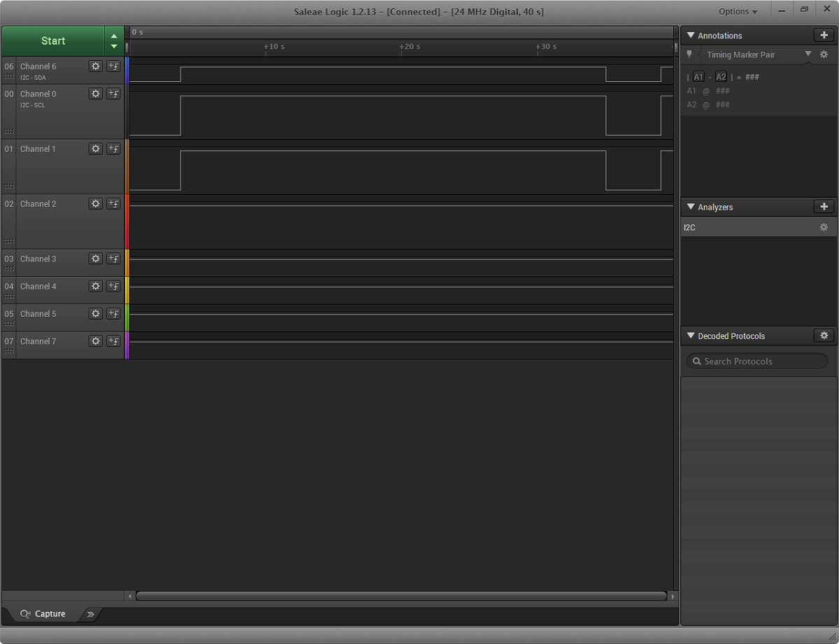Add a new analyzer with plus icon
Screen dimensions: 839x644
pos(824,207)
